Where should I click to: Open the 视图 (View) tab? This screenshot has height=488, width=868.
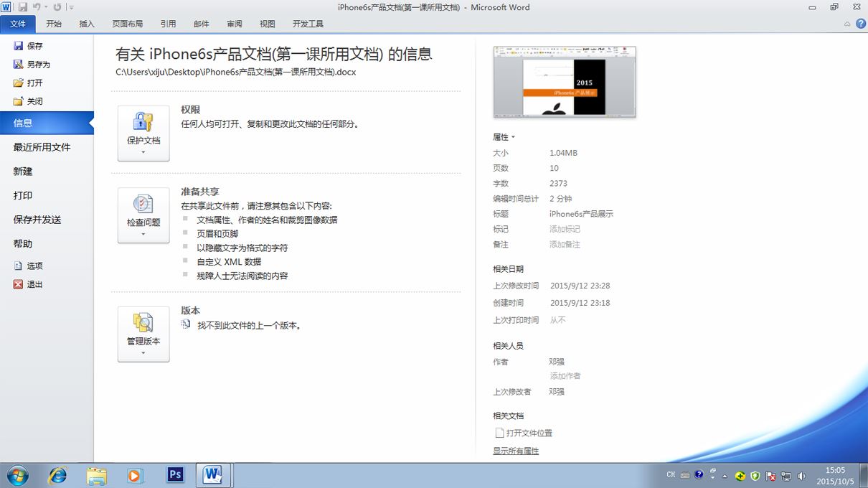[268, 24]
